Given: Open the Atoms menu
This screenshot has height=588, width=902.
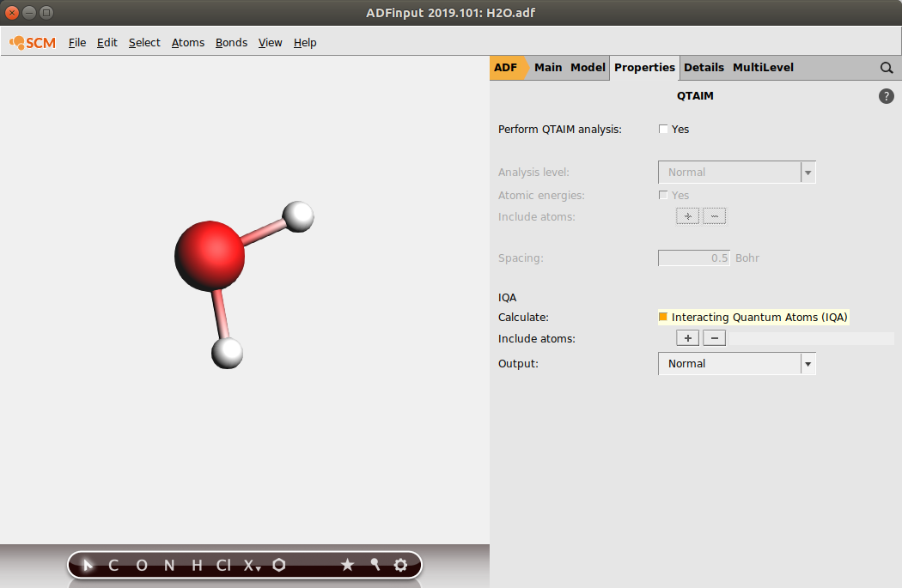Looking at the screenshot, I should (x=187, y=43).
